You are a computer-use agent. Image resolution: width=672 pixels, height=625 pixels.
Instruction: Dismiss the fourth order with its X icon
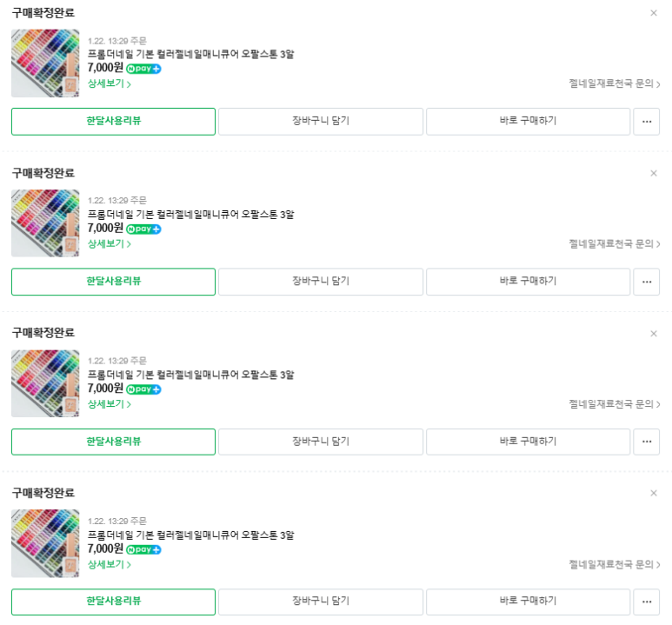tap(654, 493)
